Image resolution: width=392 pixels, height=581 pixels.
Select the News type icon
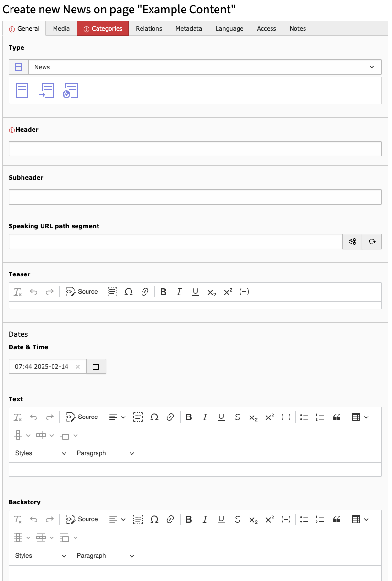(22, 90)
